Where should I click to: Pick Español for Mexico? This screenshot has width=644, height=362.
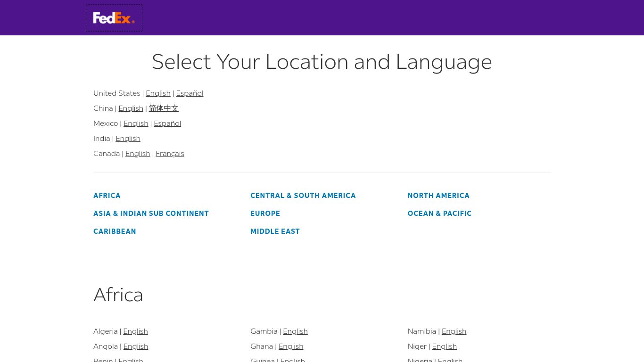coord(167,123)
